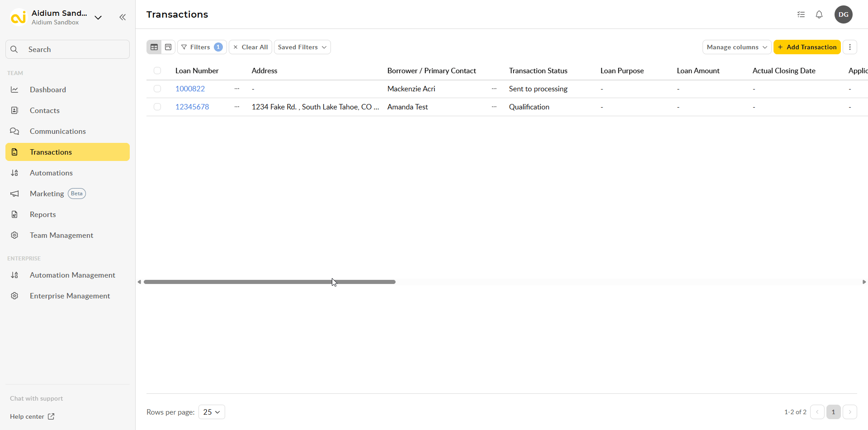The width and height of the screenshot is (868, 430).
Task: Click the Reports document icon
Action: pos(14,214)
